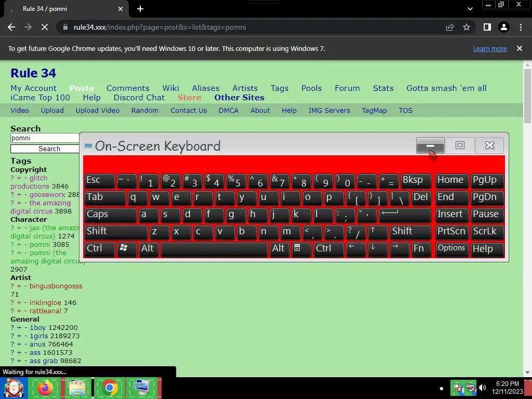Open the Chrome three-dot menu
532x399 pixels.
pyautogui.click(x=521, y=27)
